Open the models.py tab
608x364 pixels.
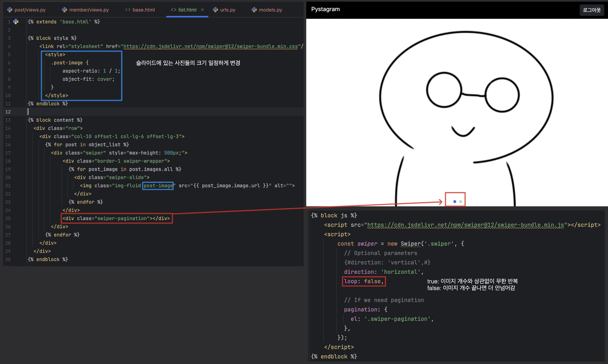(x=270, y=10)
